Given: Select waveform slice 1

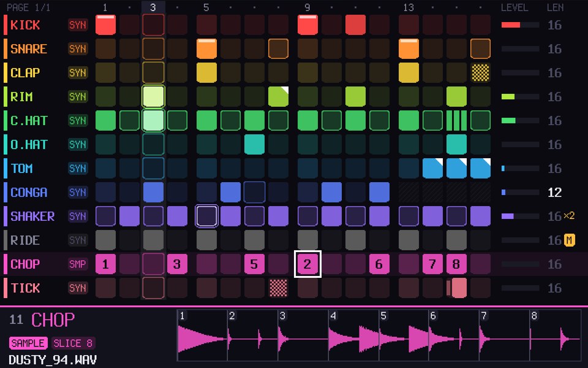Looking at the screenshot, I should coord(202,335).
